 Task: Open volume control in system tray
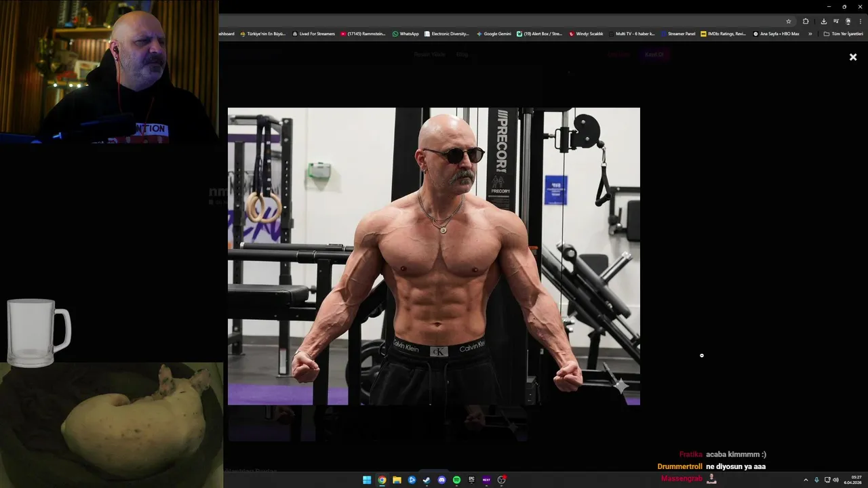(x=835, y=480)
